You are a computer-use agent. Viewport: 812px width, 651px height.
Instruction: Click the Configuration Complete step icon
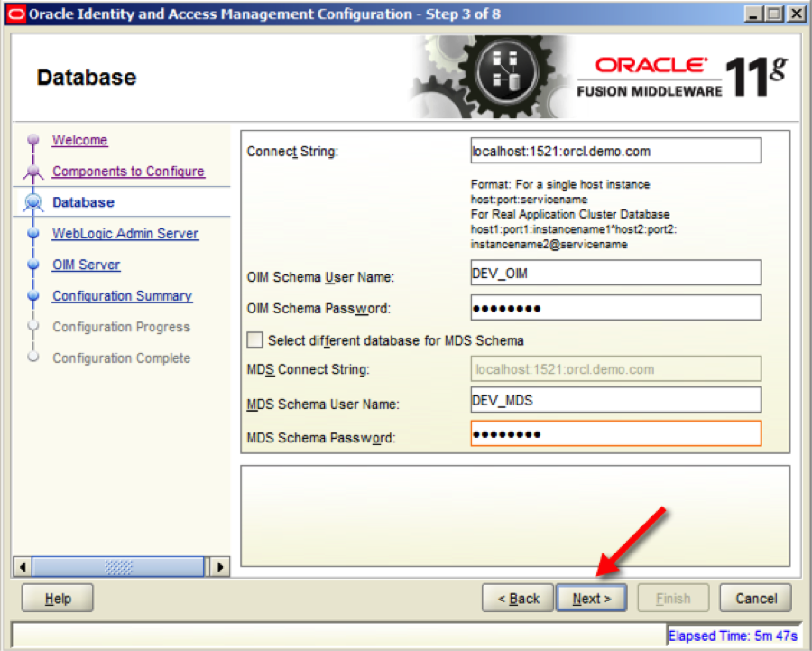(32, 358)
